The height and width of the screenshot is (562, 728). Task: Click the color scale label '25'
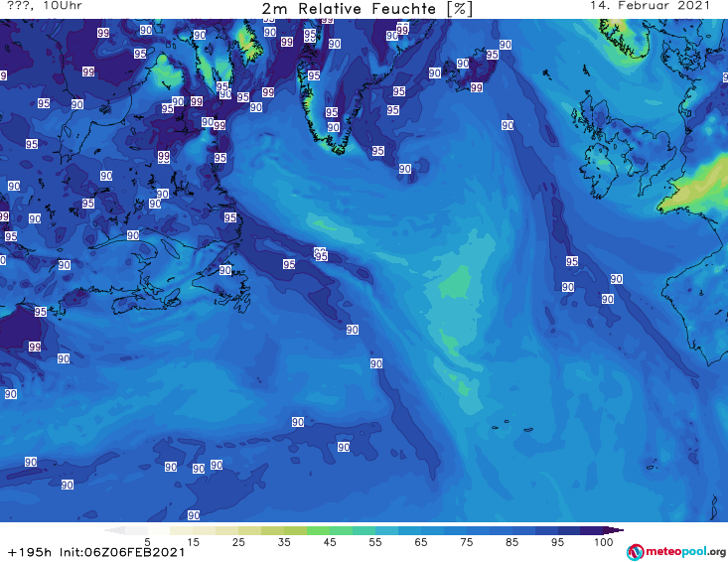click(238, 542)
